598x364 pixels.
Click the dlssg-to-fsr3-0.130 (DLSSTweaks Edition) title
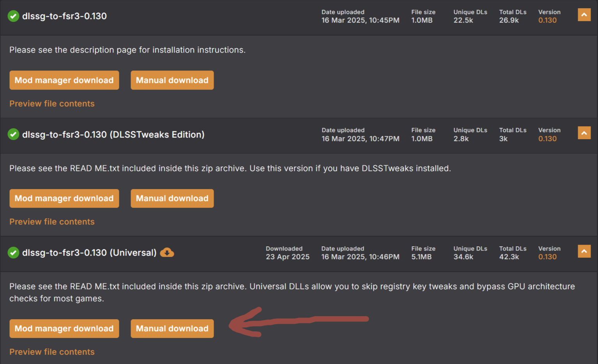[x=113, y=134]
